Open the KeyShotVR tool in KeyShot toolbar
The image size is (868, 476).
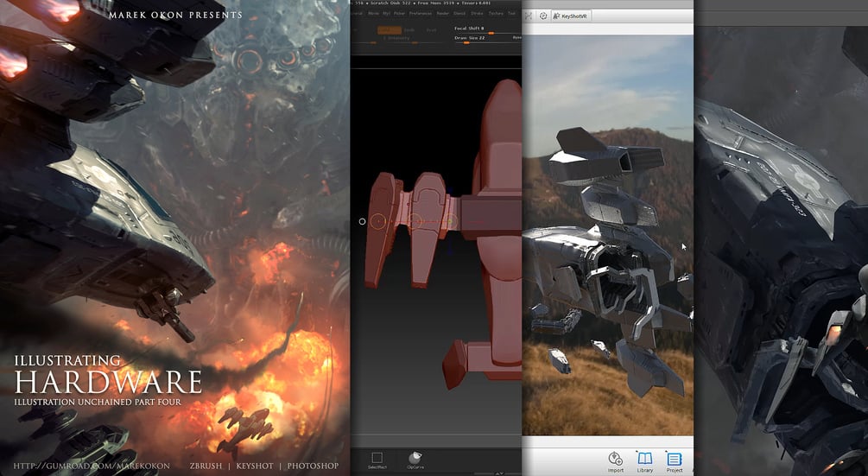point(572,16)
